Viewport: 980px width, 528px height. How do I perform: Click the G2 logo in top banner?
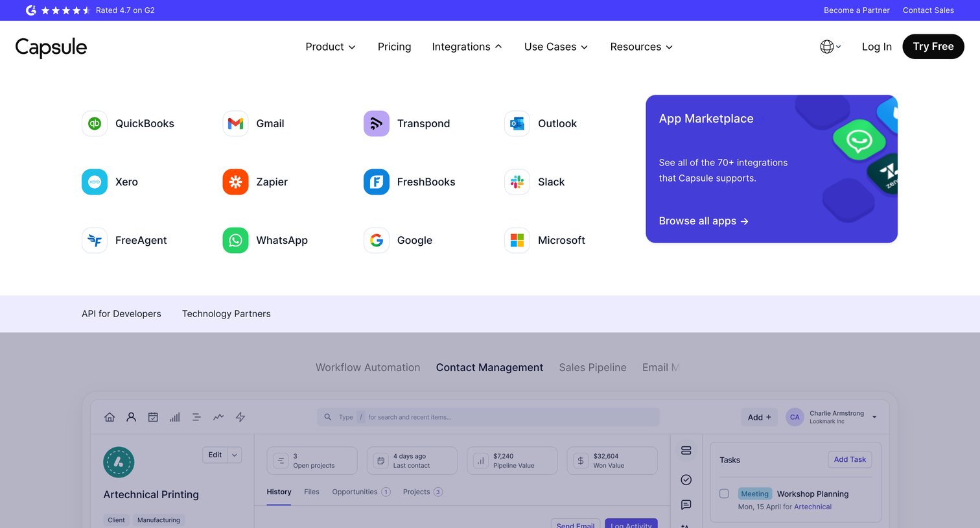30,10
